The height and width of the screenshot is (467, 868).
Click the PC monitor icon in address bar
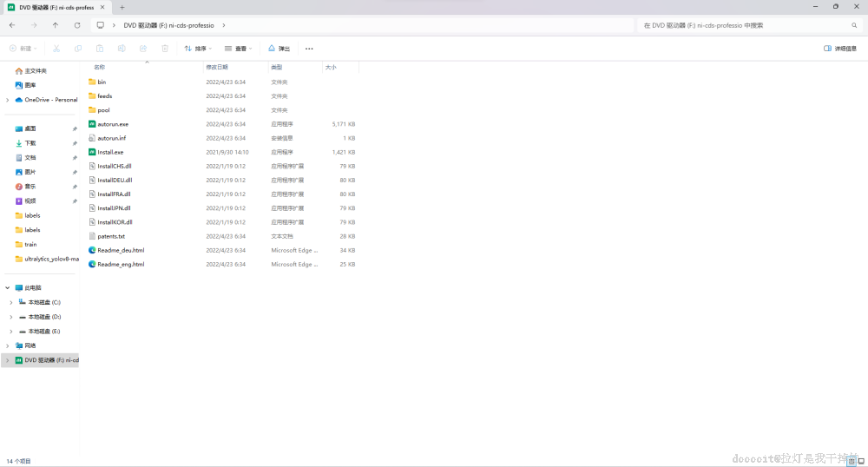coord(100,25)
